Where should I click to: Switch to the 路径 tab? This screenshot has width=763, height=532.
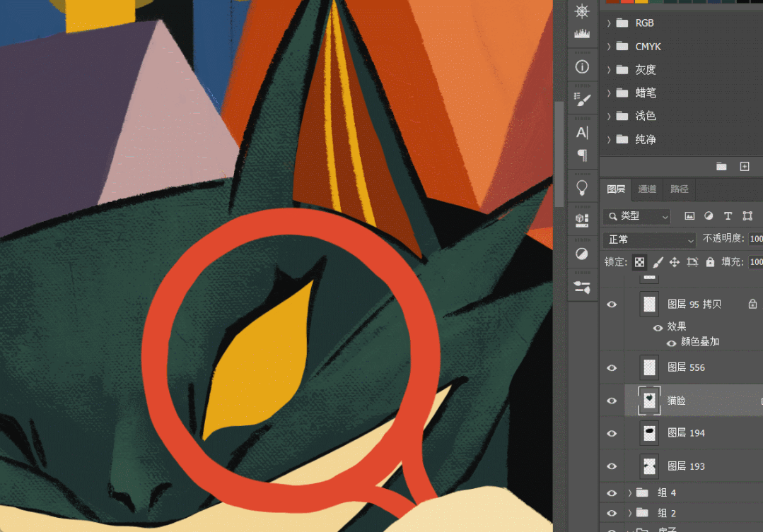click(x=680, y=189)
